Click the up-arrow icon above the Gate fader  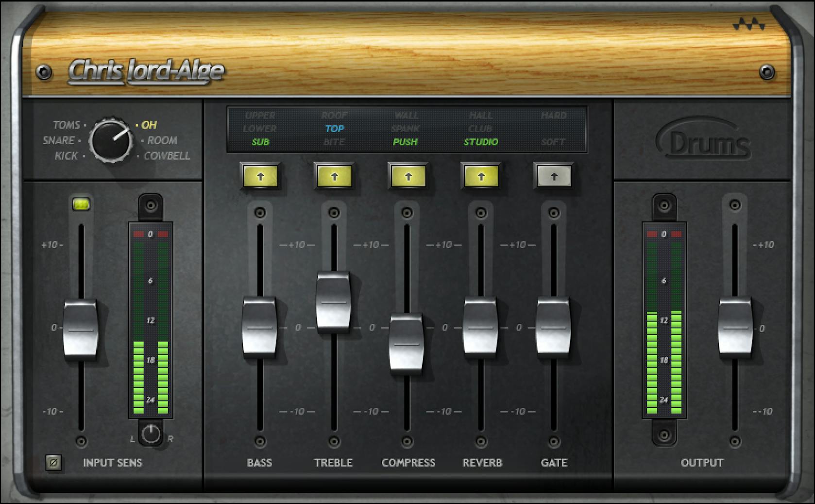[554, 177]
